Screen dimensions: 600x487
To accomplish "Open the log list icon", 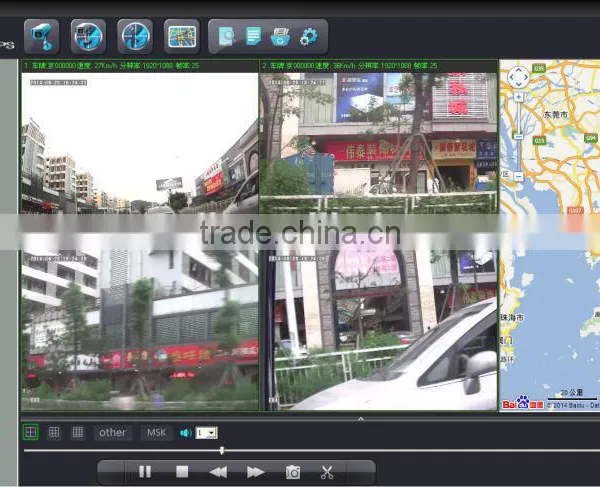I will pos(254,36).
